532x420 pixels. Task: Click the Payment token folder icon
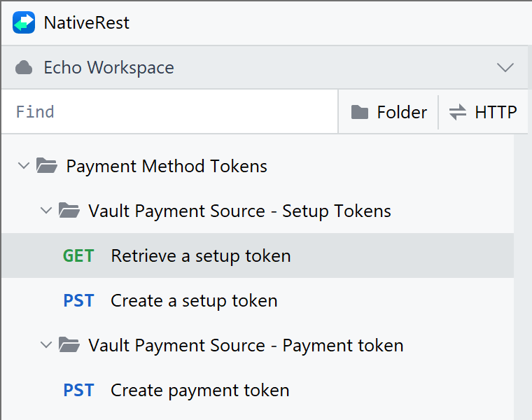pyautogui.click(x=69, y=344)
